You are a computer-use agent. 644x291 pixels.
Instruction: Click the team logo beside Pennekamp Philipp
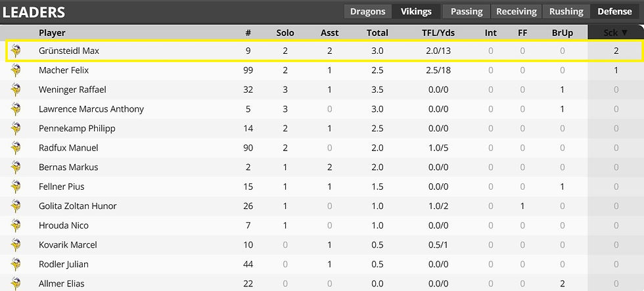coord(16,129)
